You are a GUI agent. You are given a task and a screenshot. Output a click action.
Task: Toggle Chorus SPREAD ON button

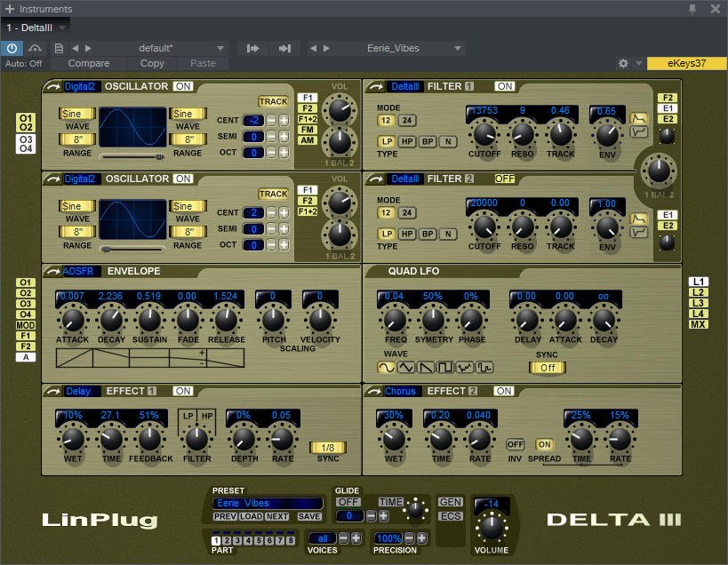(x=545, y=444)
